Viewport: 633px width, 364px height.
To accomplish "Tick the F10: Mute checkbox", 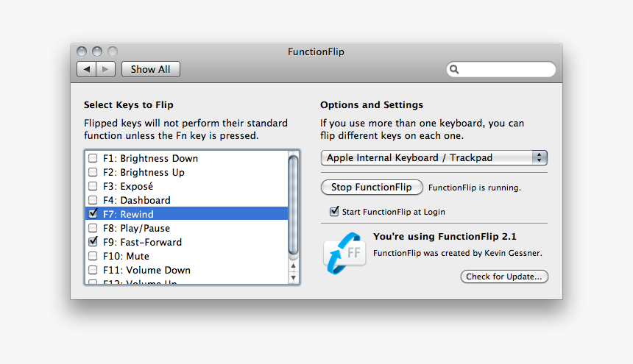I will point(93,256).
